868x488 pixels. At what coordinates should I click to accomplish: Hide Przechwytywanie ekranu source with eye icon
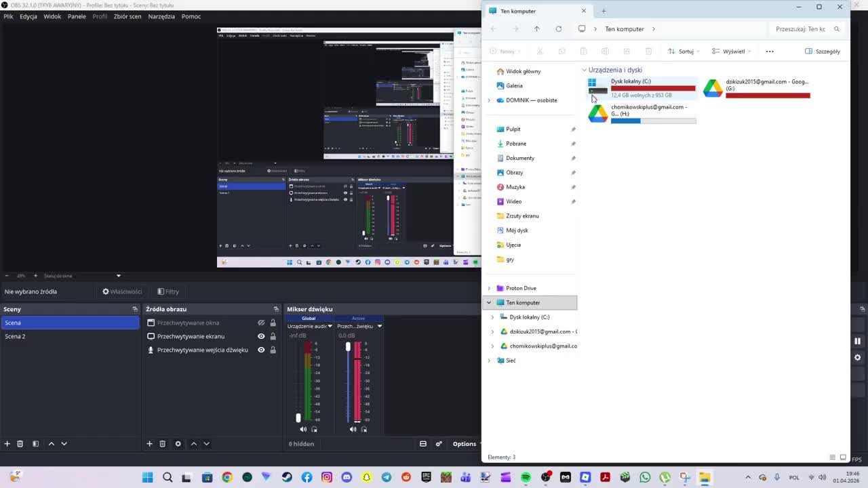tap(261, 336)
